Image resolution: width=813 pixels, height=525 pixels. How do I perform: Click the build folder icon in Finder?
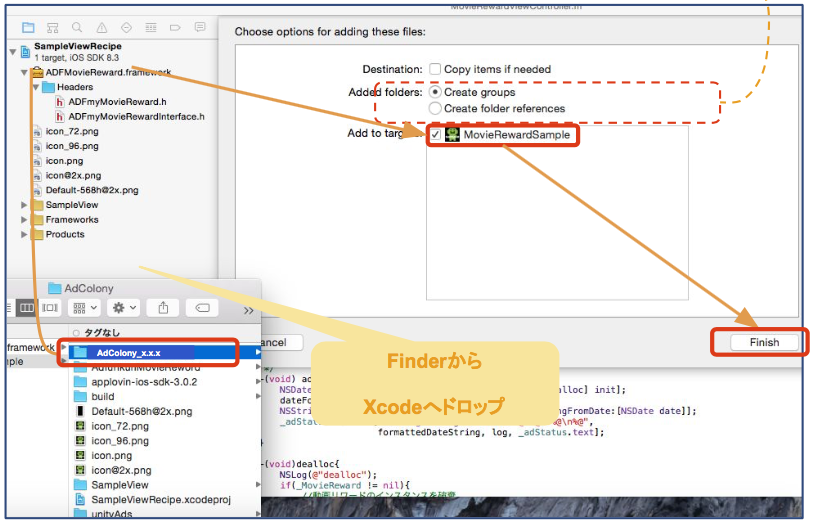click(80, 396)
